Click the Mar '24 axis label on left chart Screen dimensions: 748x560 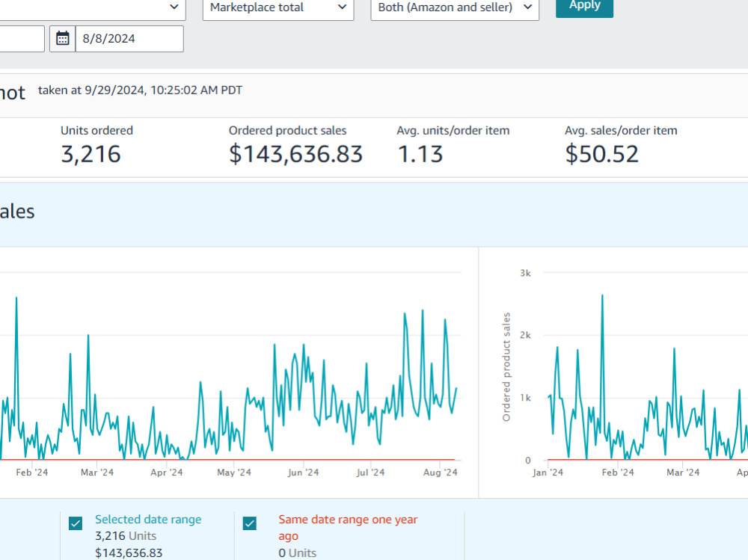[x=97, y=473]
